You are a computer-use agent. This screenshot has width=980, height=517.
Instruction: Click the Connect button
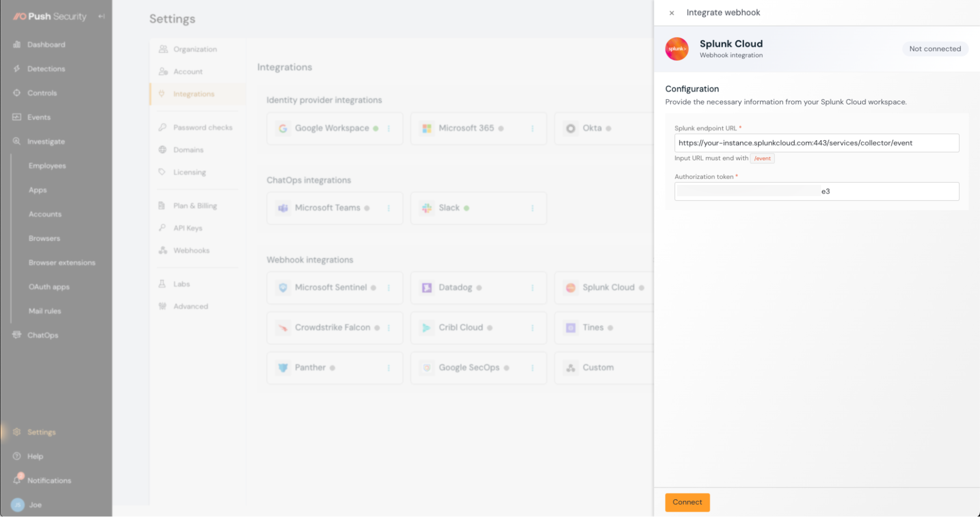coord(687,502)
